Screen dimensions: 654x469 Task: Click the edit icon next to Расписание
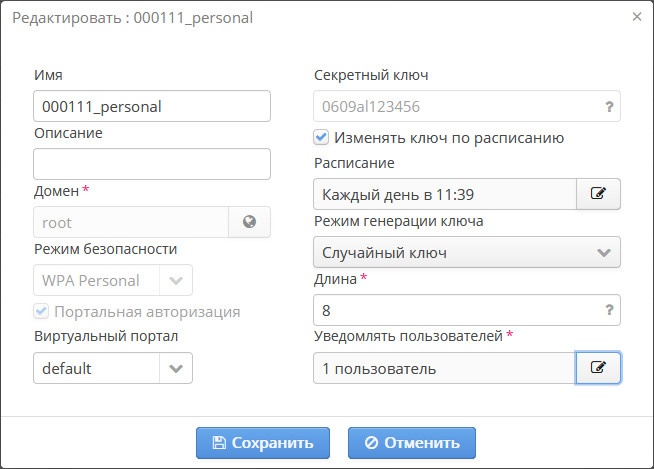[598, 194]
